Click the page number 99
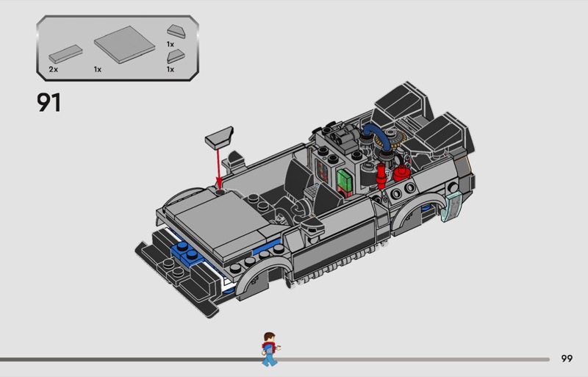Screen dimensions: 588x377 [566, 359]
